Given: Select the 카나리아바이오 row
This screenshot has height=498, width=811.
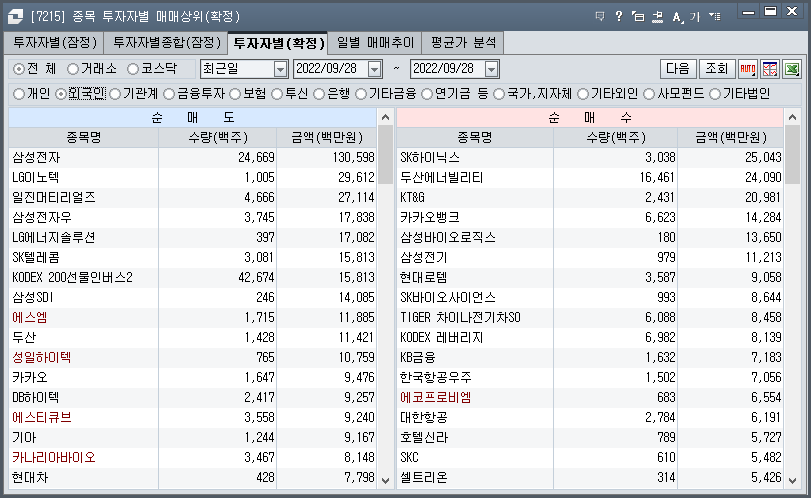Looking at the screenshot, I should click(x=192, y=458).
